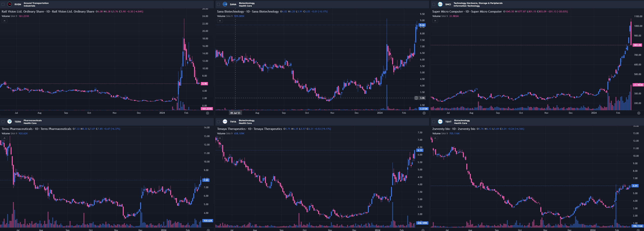This screenshot has width=644, height=231.
Task: Click the Terns TERN logo icon
Action: (9, 122)
